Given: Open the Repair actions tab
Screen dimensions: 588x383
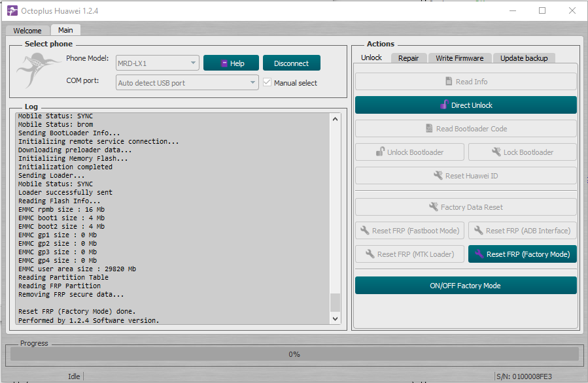Looking at the screenshot, I should (408, 58).
